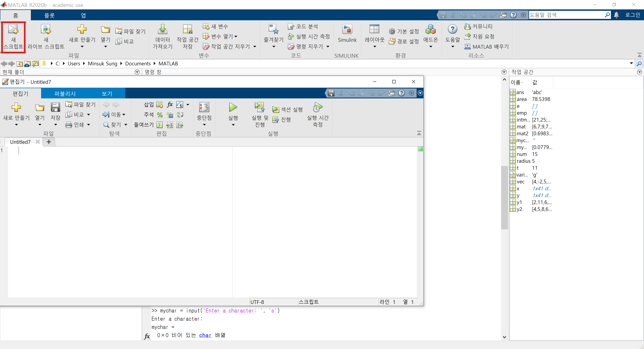This screenshot has height=349, width=644.
Task: Open the 명령 지우기 dropdown arrow
Action: [x=328, y=46]
